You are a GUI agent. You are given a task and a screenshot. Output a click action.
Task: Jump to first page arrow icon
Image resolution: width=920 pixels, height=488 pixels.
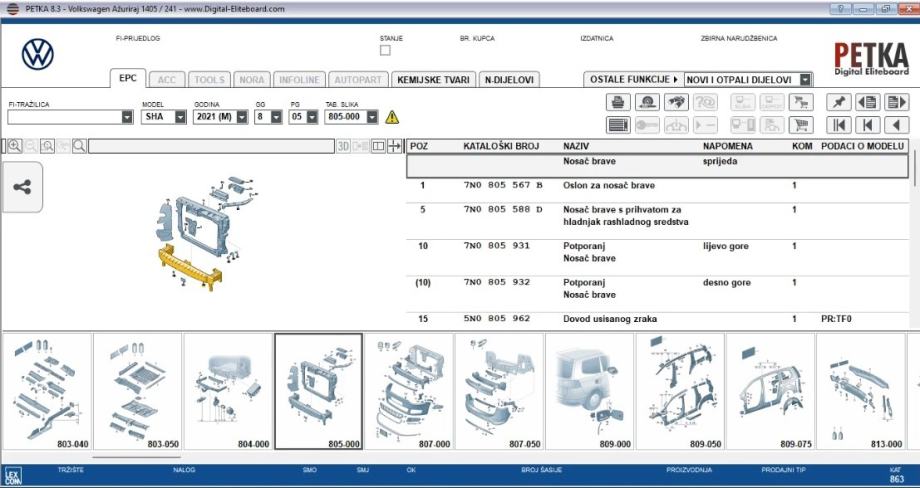click(837, 125)
